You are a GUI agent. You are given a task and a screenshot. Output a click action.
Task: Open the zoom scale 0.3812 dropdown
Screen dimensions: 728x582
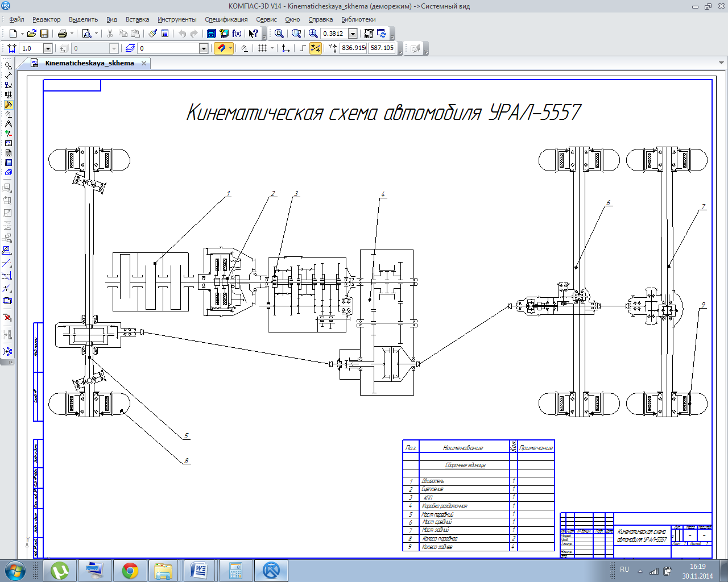coord(353,34)
